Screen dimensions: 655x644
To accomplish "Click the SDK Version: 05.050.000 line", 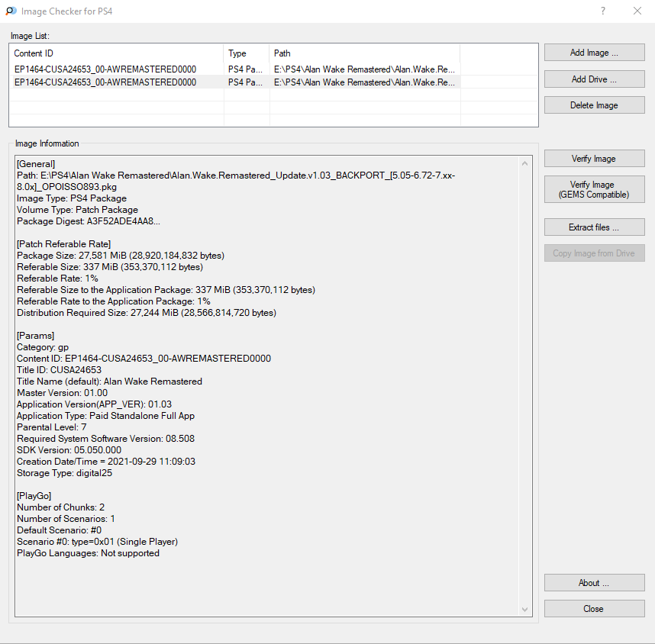I will [69, 450].
